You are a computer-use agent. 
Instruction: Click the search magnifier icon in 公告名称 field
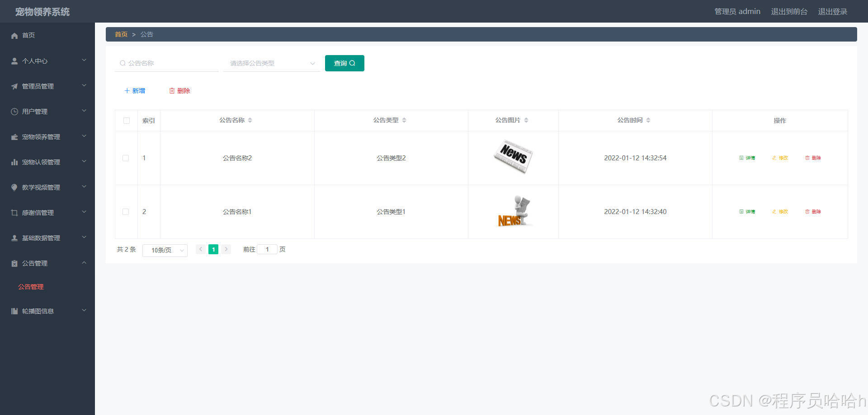(x=123, y=63)
